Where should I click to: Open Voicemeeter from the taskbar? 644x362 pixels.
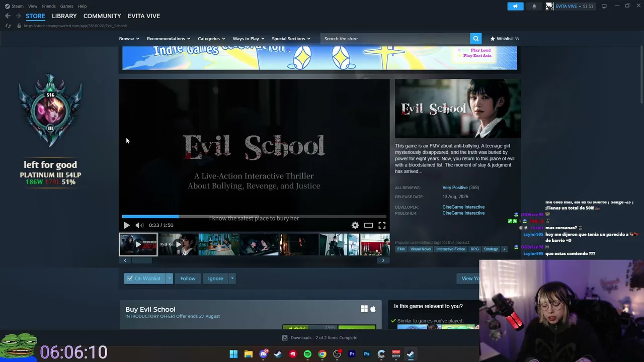(x=396, y=354)
